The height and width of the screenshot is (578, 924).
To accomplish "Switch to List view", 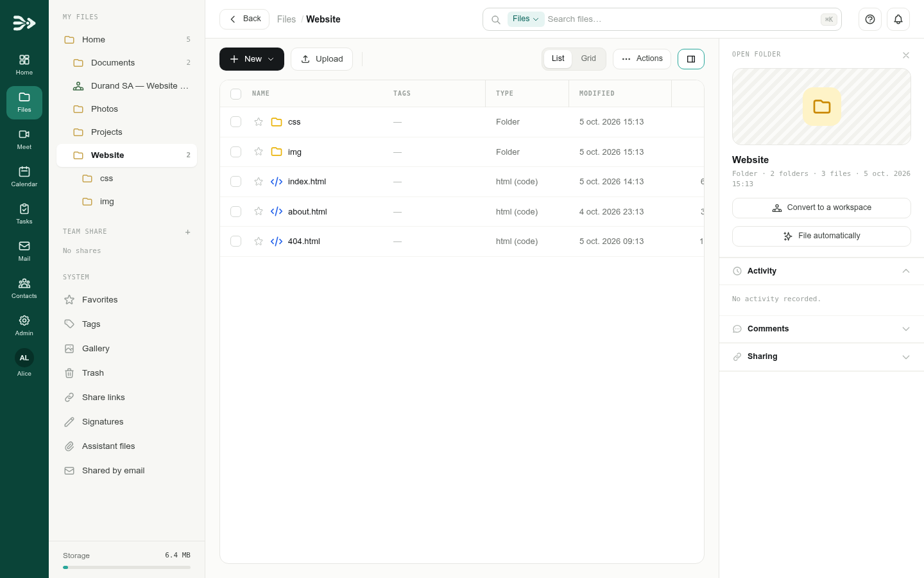I will (558, 58).
